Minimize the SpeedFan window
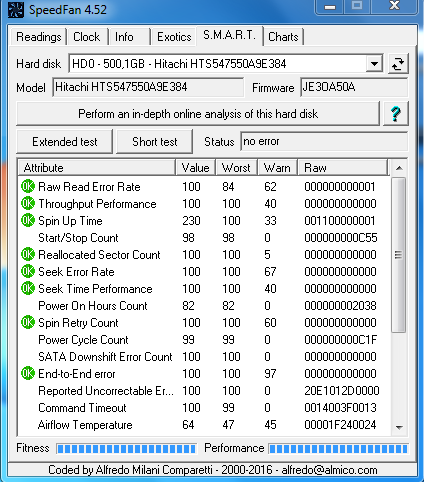 coord(330,6)
